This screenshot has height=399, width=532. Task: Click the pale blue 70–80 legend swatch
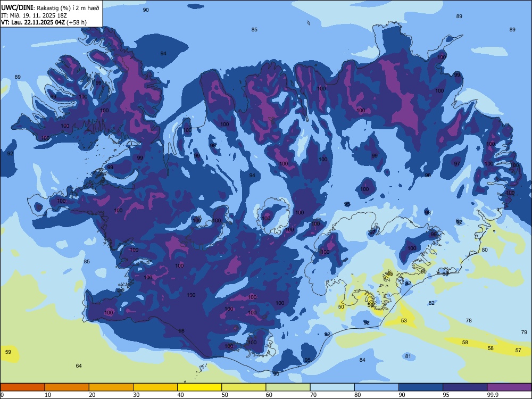coord(332,387)
